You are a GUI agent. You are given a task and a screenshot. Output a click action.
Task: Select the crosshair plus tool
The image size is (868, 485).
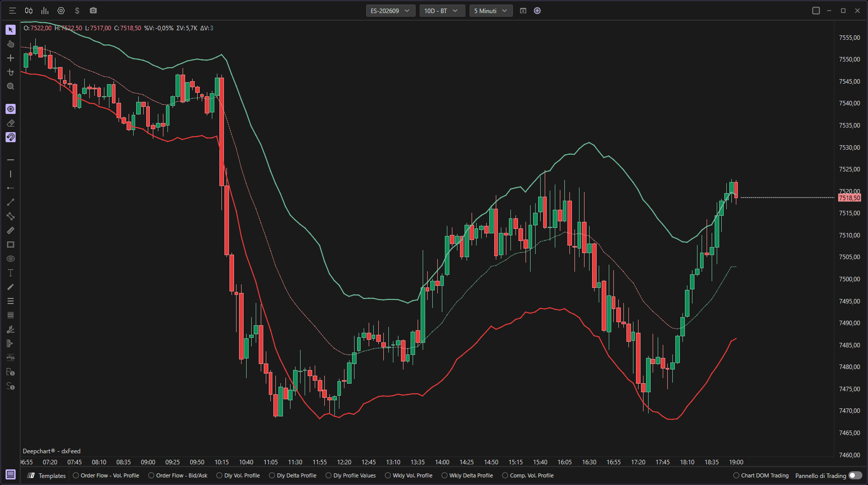coord(11,58)
